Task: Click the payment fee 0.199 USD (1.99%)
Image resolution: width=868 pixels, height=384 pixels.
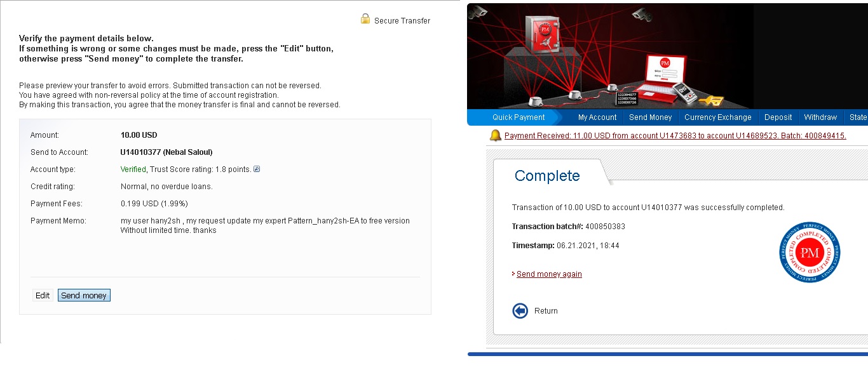Action: (154, 204)
